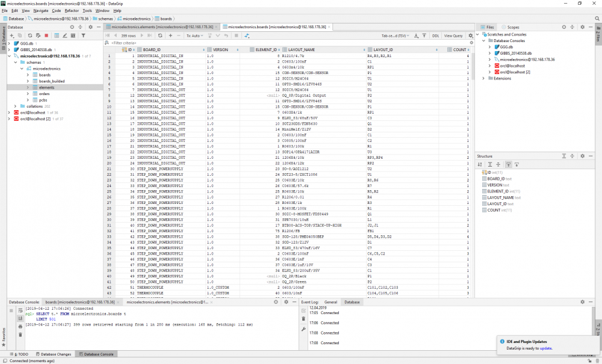Open the Refactor menu
Viewport: 602px width, 364px height.
click(71, 11)
